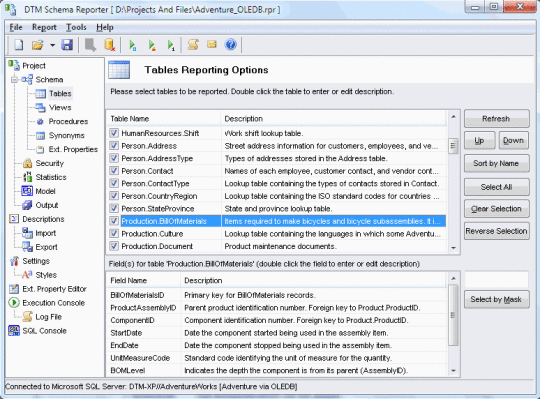Screen dimensions: 540x399
Task: Open the dropdown arrow beside Open icon
Action: click(52, 45)
